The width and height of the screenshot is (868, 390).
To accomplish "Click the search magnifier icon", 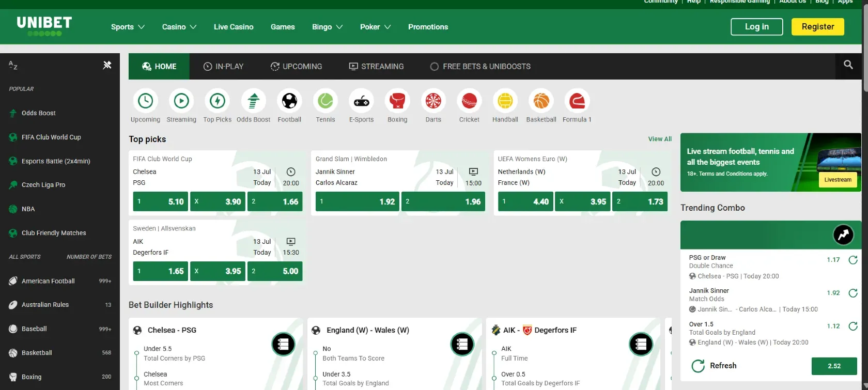I will coord(848,65).
